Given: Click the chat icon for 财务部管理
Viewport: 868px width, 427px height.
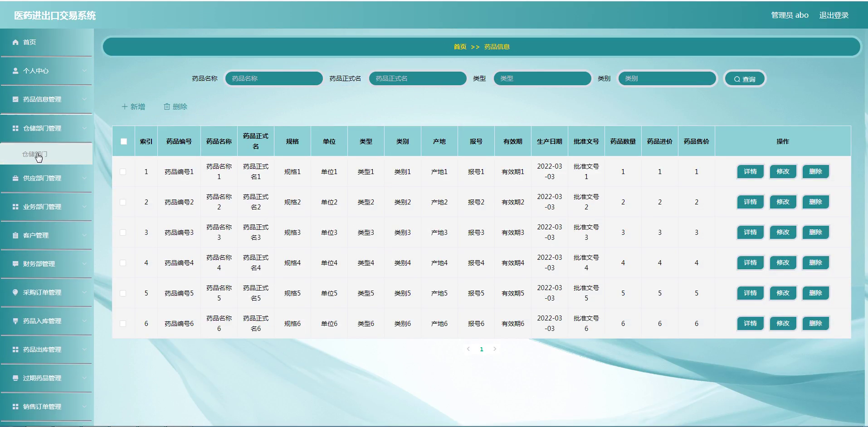Looking at the screenshot, I should pyautogui.click(x=15, y=264).
